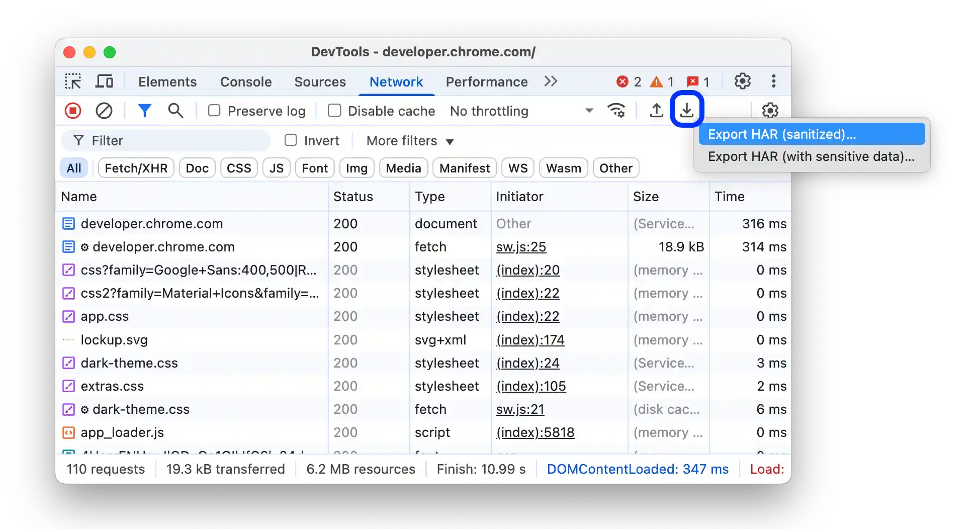Expand the More filters menu
The image size is (980, 529).
click(409, 141)
